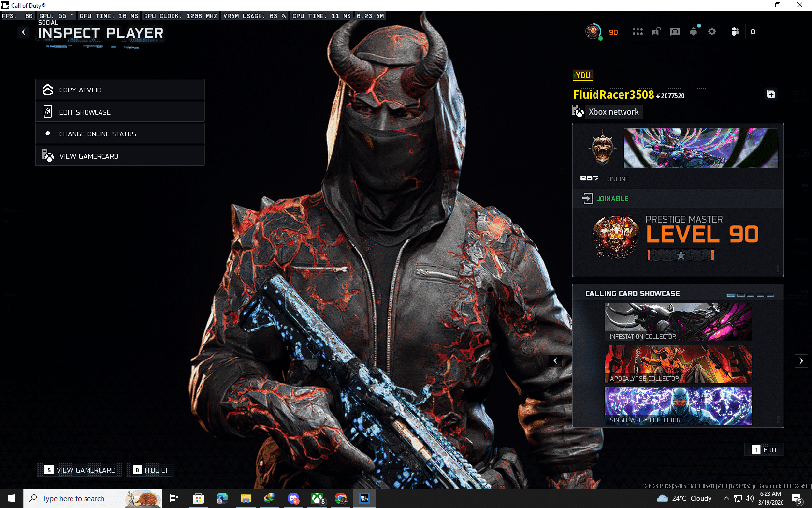Open settings with the gear icon
The image size is (812, 508).
point(712,31)
